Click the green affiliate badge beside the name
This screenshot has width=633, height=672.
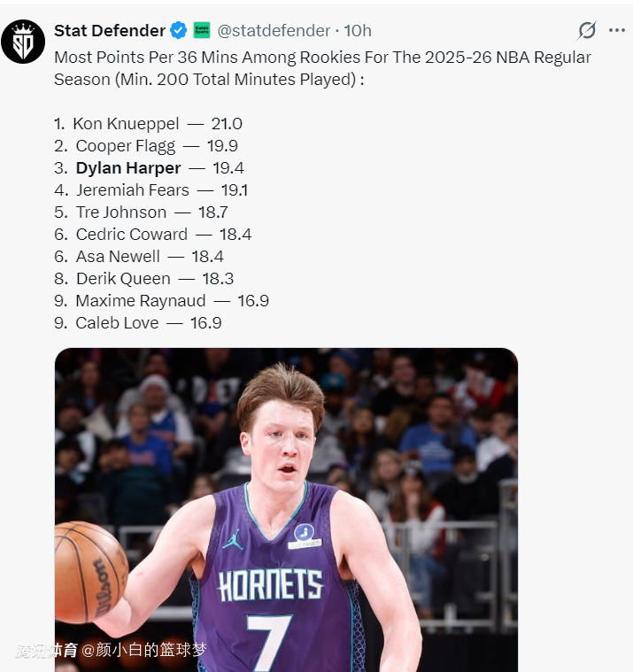point(202,30)
